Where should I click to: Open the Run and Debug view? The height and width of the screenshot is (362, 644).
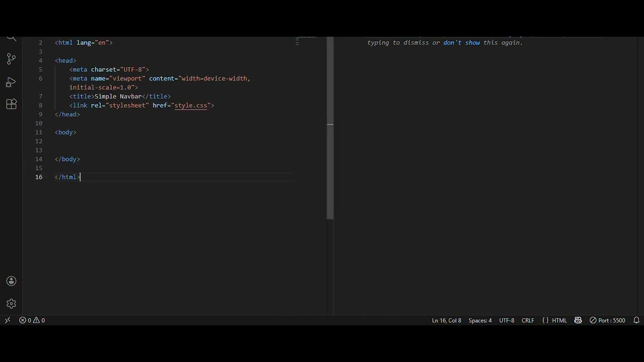[x=11, y=82]
